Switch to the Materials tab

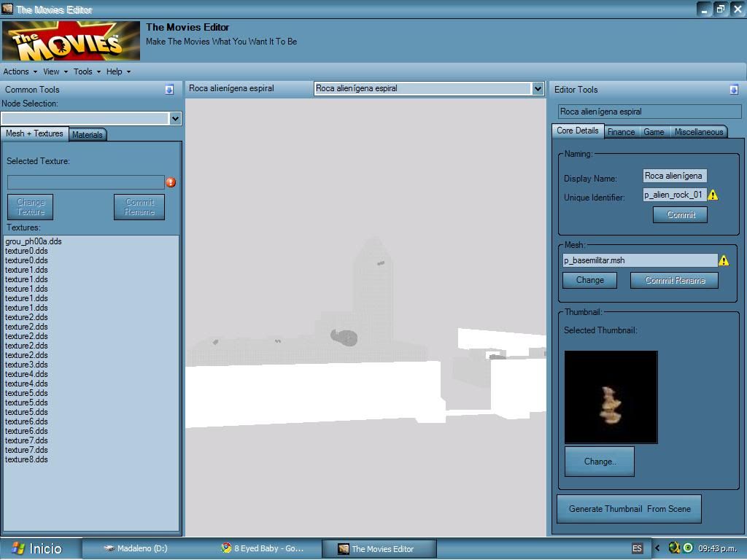coord(88,135)
